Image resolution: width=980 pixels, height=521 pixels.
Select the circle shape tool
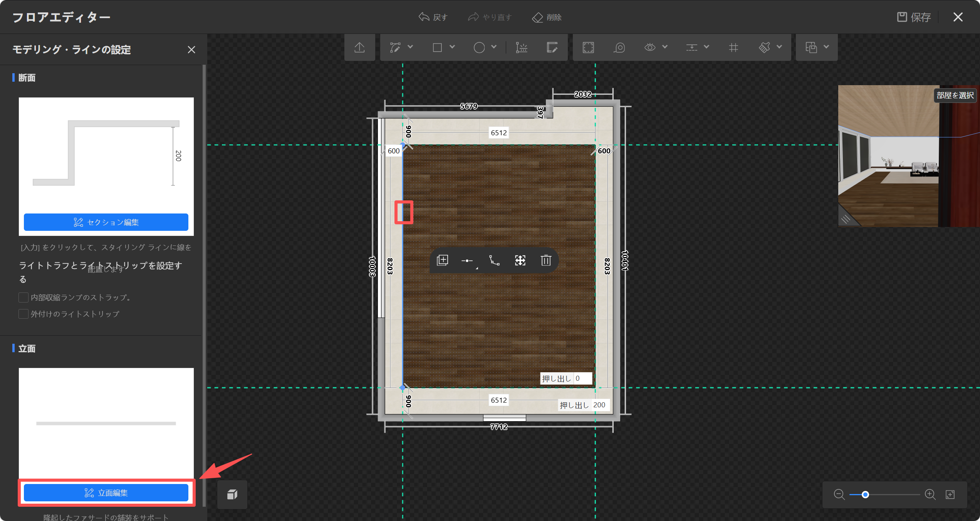click(479, 47)
